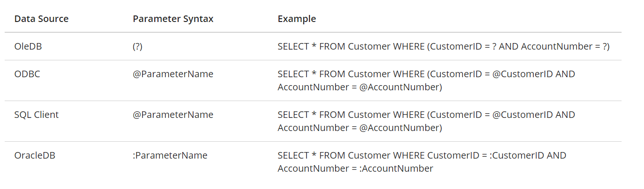Click ':CustomerID AND' text in OracleDB example
Screen dimensions: 644x189
coord(528,155)
